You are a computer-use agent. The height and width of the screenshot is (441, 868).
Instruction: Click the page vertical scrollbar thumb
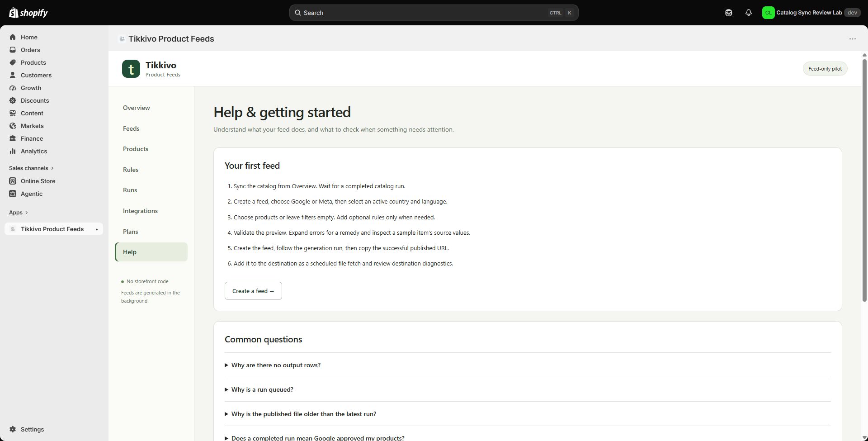[864, 180]
